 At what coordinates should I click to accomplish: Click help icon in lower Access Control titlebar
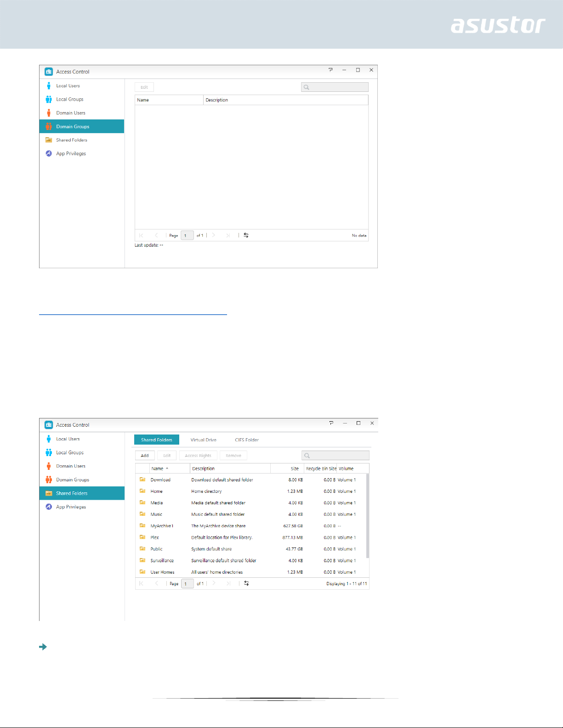click(331, 423)
